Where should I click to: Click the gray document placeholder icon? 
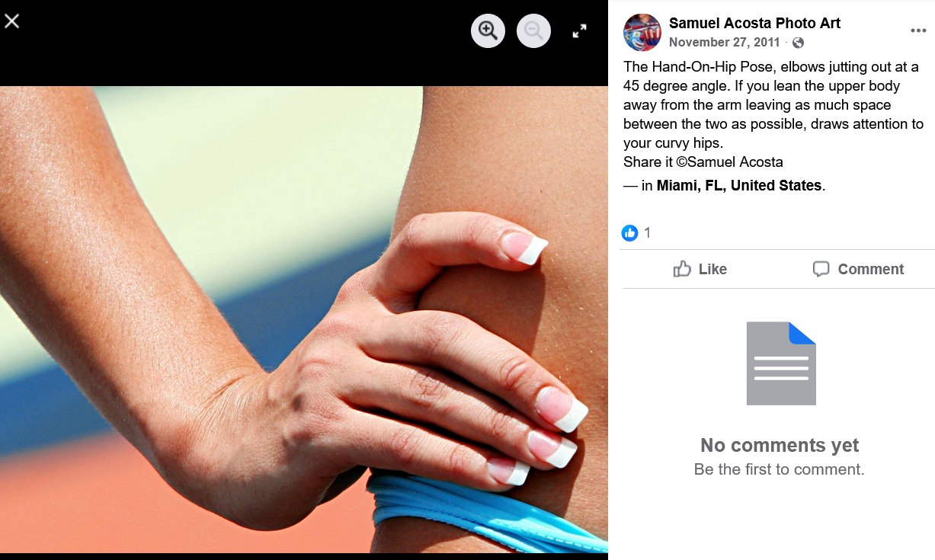(x=781, y=363)
